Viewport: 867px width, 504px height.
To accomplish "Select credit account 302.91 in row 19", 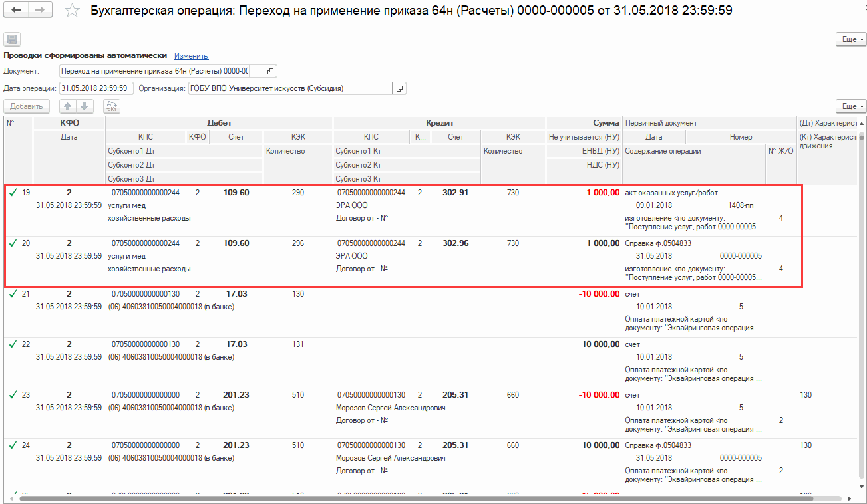I will 456,193.
